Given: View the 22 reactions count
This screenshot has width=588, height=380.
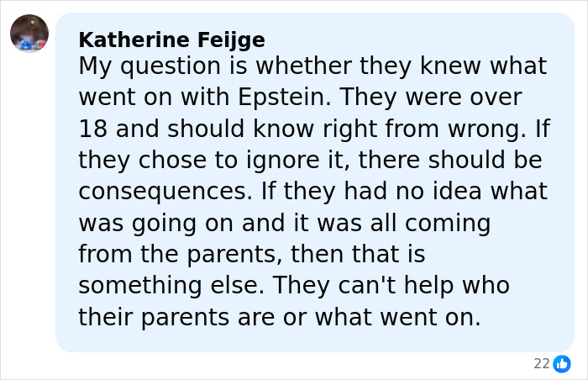Looking at the screenshot, I should tap(542, 363).
